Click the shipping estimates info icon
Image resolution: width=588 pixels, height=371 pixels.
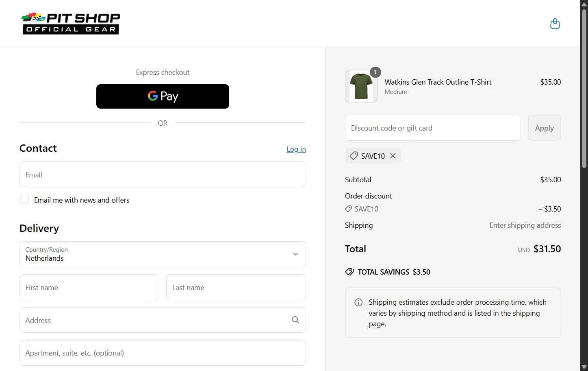(x=358, y=302)
